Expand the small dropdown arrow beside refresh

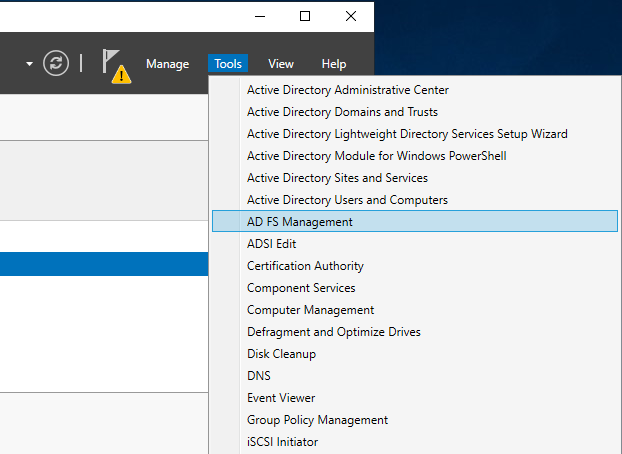pyautogui.click(x=30, y=64)
